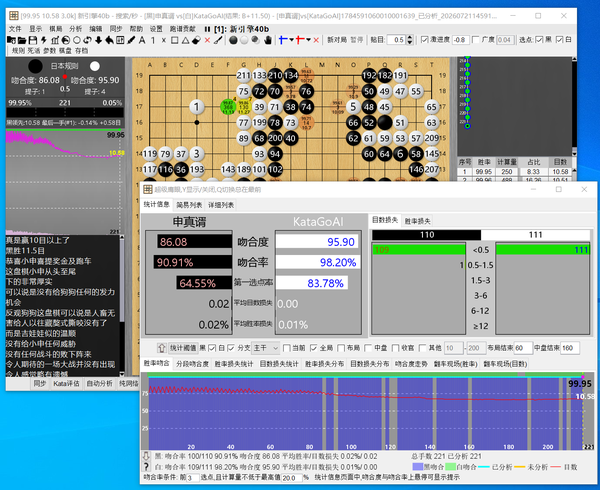Click the 统计阈值 button
This screenshot has height=490, width=600.
click(183, 348)
